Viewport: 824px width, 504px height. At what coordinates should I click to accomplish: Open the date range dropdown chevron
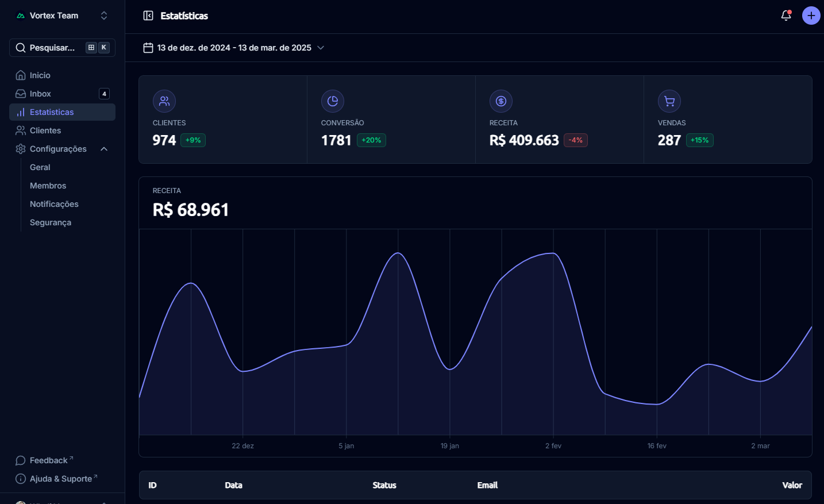point(321,48)
